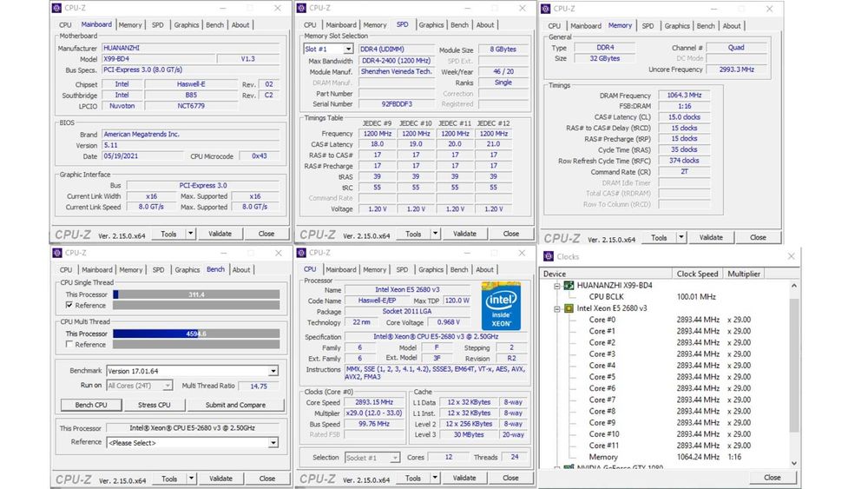This screenshot has height=489, width=868.
Task: Click the Tools button in the Bench window
Action: [x=169, y=479]
